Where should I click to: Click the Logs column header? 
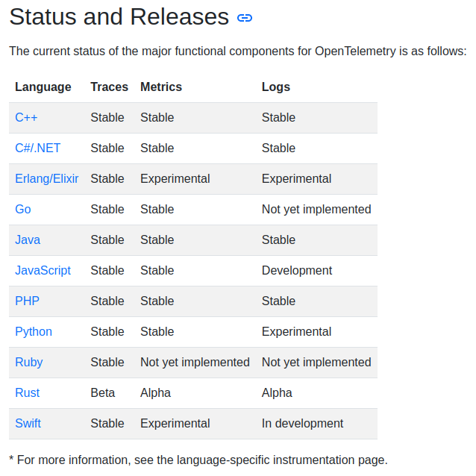pos(276,87)
